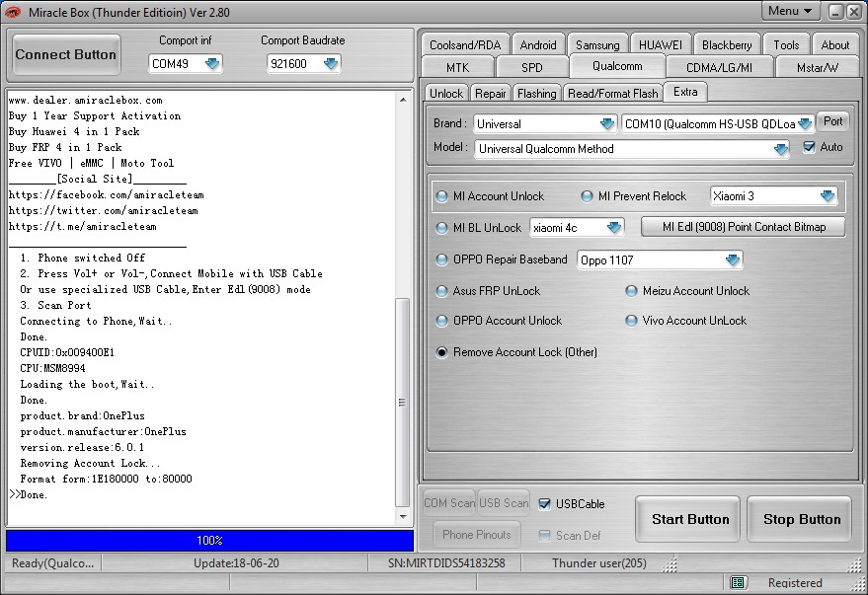Open the xiaomi 4c dropdown
Screen dimensions: 868x595
tap(577, 228)
